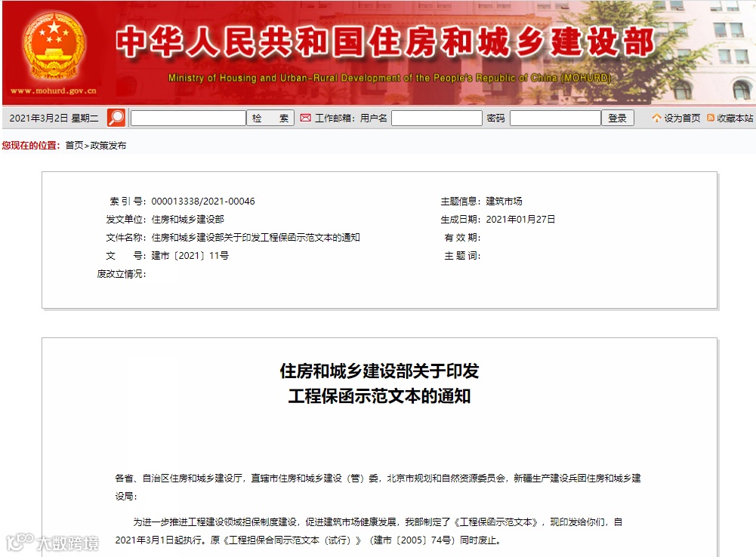Go to 首页 in breadcrumb

[74, 146]
